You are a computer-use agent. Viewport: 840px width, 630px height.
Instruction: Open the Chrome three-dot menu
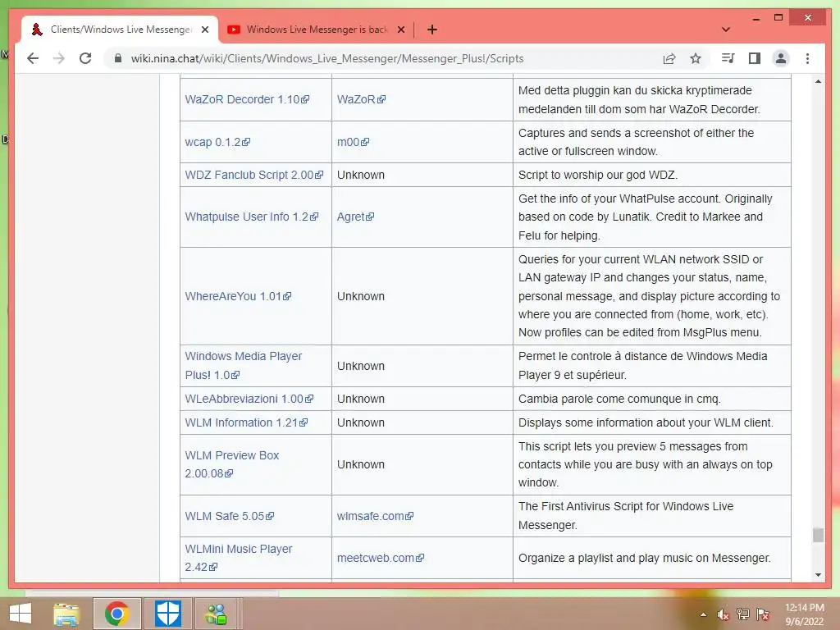pyautogui.click(x=807, y=58)
